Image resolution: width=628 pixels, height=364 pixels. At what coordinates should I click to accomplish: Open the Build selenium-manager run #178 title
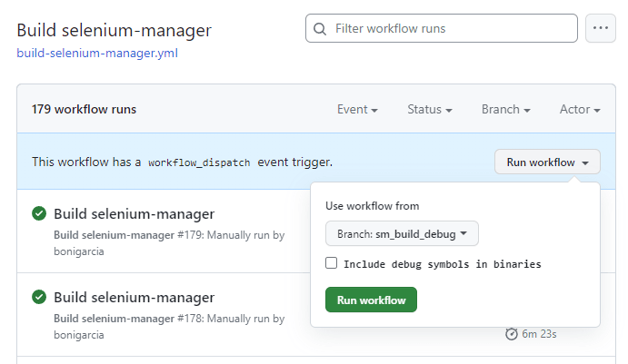[x=134, y=297]
